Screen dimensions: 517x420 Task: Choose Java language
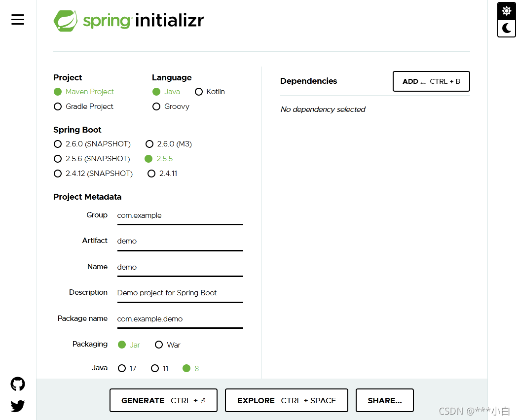(166, 92)
